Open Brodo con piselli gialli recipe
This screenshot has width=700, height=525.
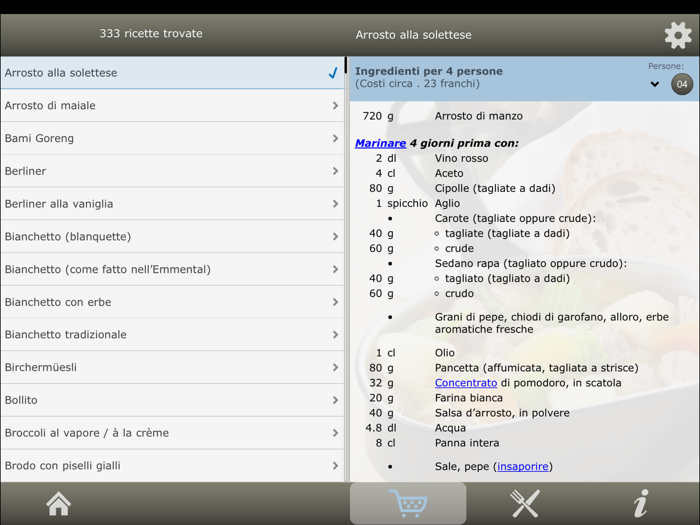coord(172,466)
